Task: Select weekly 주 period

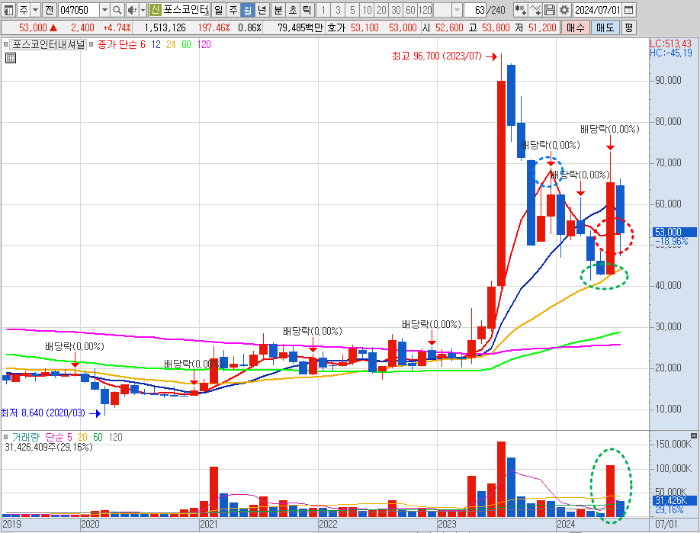Action: click(233, 9)
